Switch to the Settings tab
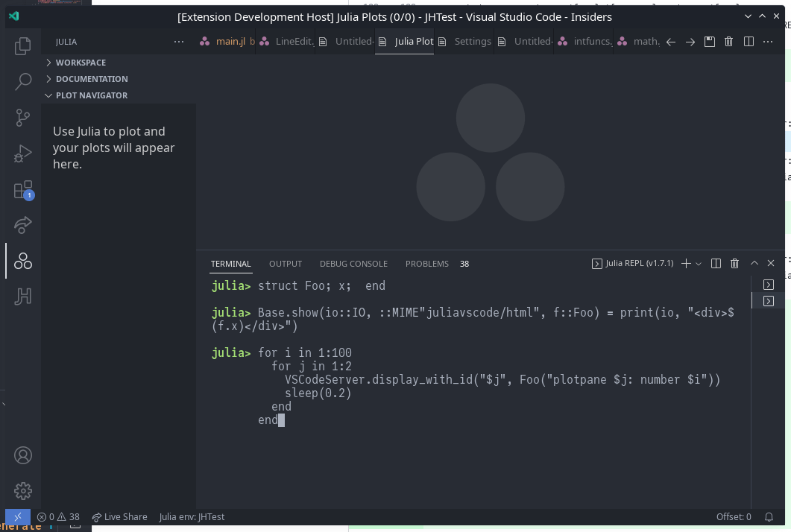This screenshot has height=532, width=791. coord(464,42)
